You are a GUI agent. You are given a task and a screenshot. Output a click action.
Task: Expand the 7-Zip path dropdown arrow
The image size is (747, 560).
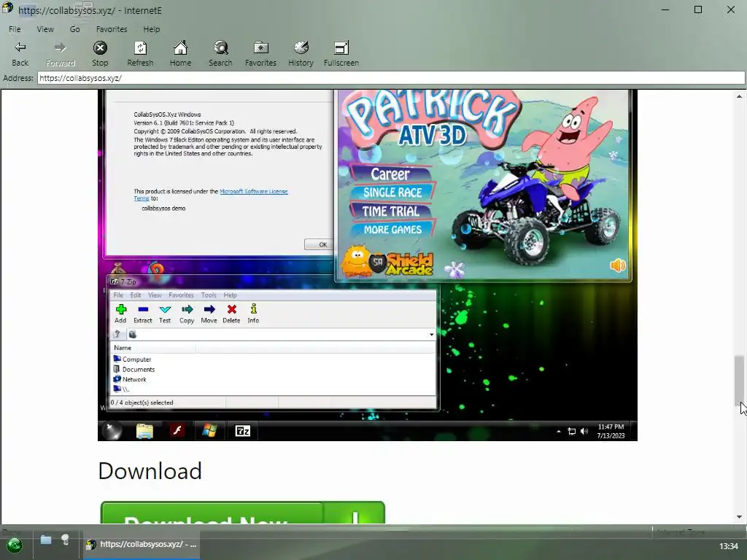point(432,334)
